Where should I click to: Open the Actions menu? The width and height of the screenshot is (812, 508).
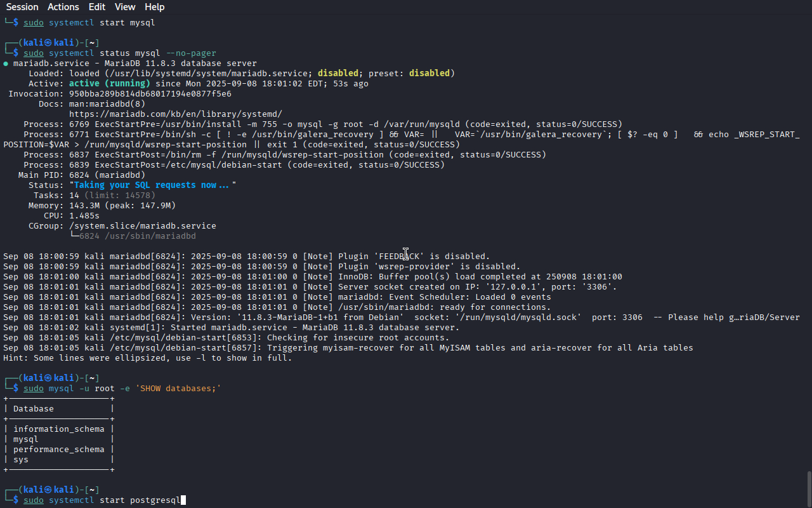(x=63, y=7)
